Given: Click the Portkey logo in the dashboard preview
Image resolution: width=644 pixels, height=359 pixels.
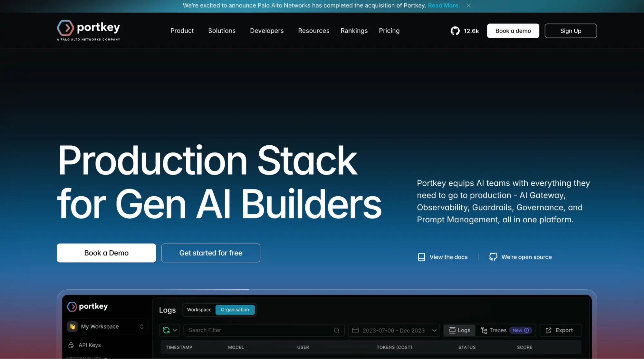Looking at the screenshot, I should tap(87, 306).
